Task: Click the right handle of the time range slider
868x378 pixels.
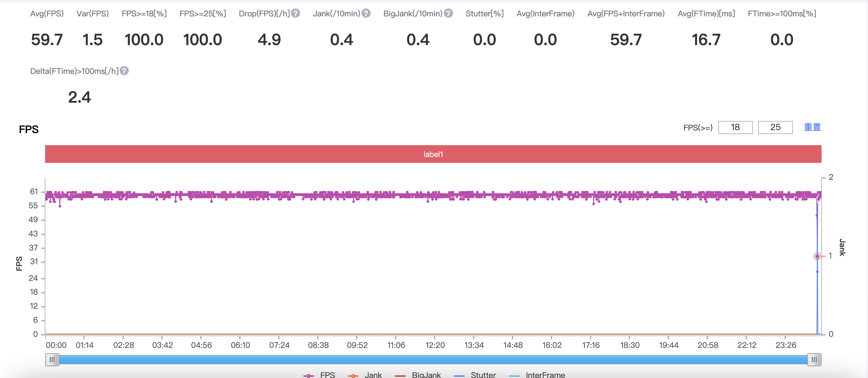Action: 814,360
